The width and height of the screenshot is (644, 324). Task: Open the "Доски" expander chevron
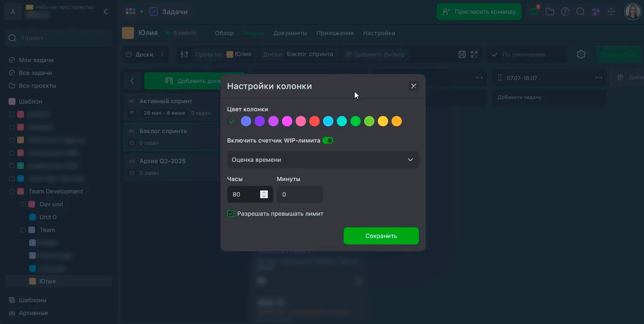tap(162, 54)
